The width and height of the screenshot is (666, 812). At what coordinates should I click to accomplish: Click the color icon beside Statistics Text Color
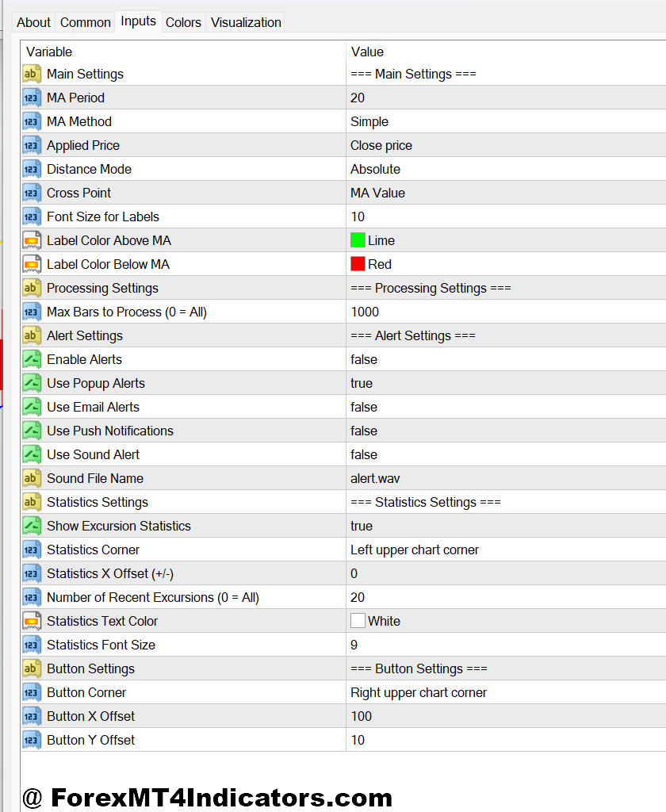click(x=31, y=621)
